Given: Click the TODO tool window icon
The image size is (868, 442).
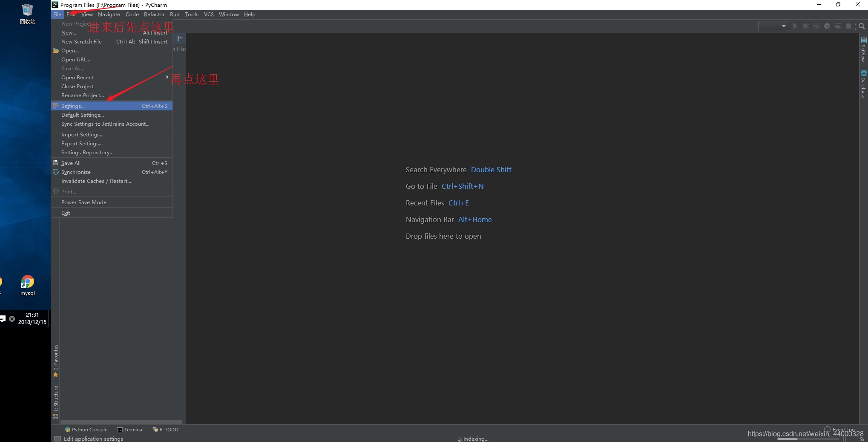Looking at the screenshot, I should [x=155, y=430].
